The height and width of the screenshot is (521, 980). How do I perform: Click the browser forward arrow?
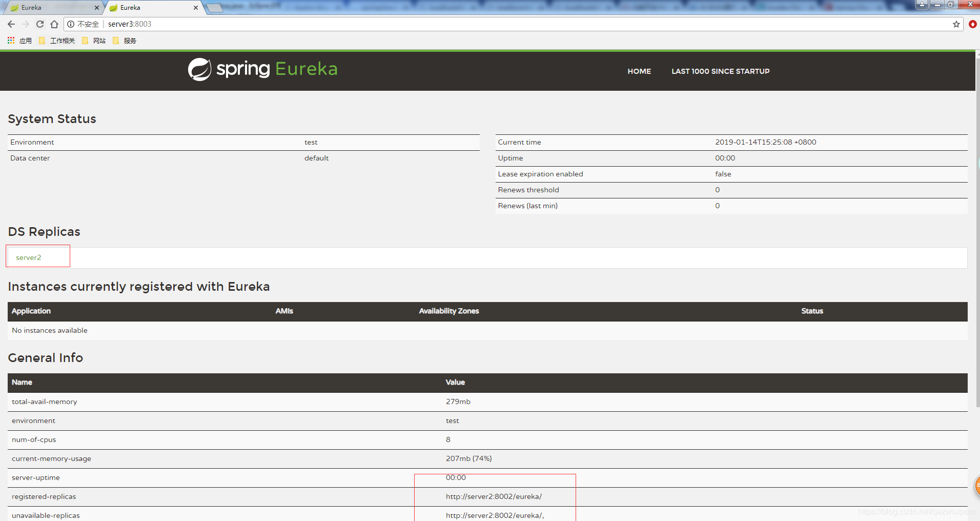tap(26, 24)
